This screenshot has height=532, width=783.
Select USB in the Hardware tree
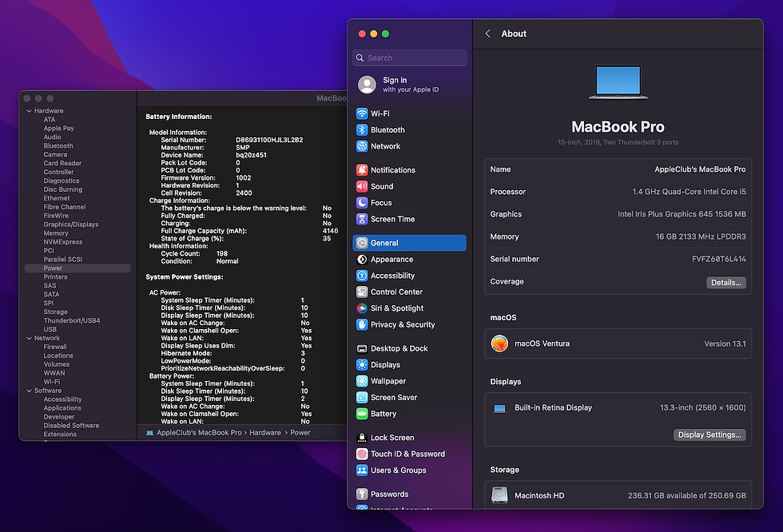[50, 329]
